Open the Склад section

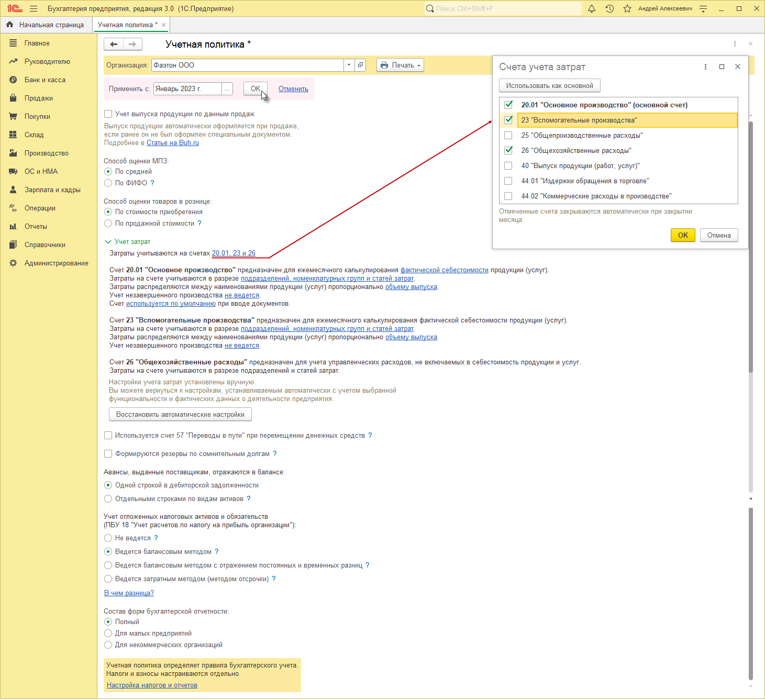point(34,135)
